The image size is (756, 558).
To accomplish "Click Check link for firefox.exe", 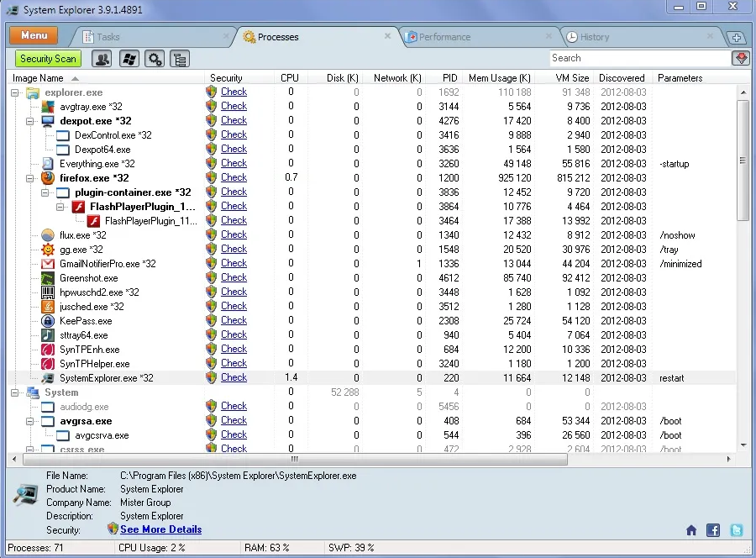I will point(234,177).
